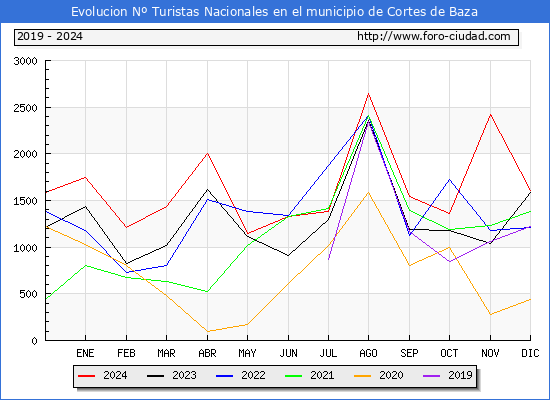Screen dimensions: 550x400
Task: Click the 2500 y-axis value
Action: (25, 108)
